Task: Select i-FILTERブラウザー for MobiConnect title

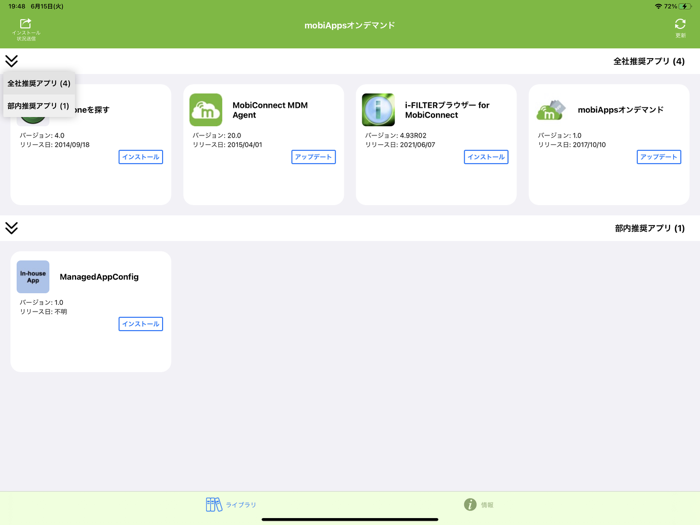Action: tap(447, 110)
